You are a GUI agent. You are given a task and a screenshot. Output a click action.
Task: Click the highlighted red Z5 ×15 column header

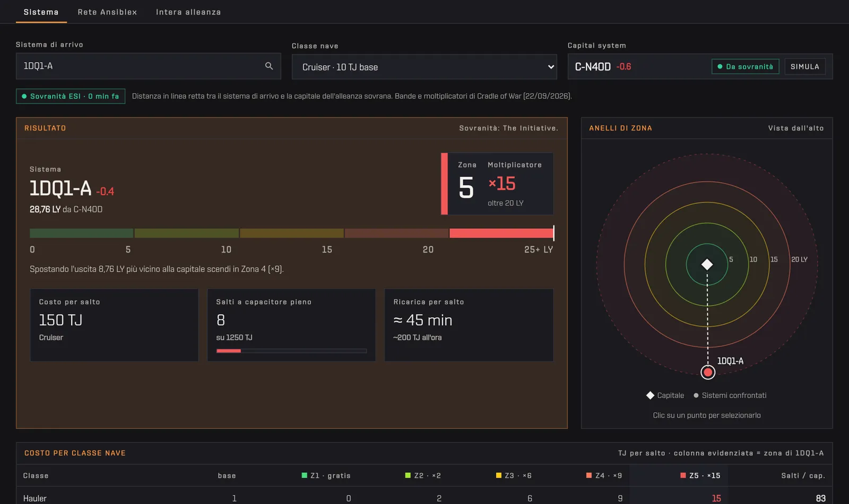click(700, 475)
